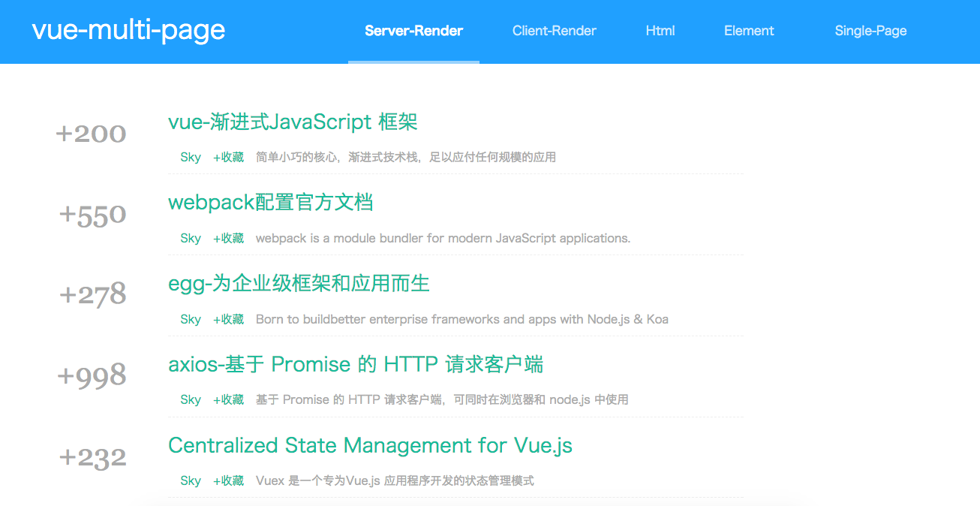Click the +232 count
Image resolution: width=980 pixels, height=506 pixels.
pos(93,457)
